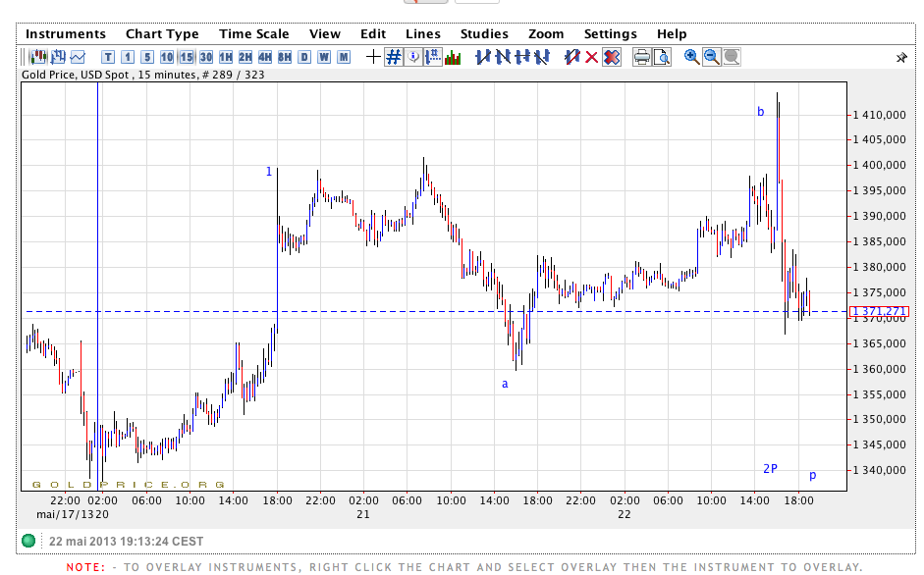The width and height of the screenshot is (924, 575).
Task: Zoom out with the minus magnifier
Action: pyautogui.click(x=712, y=57)
